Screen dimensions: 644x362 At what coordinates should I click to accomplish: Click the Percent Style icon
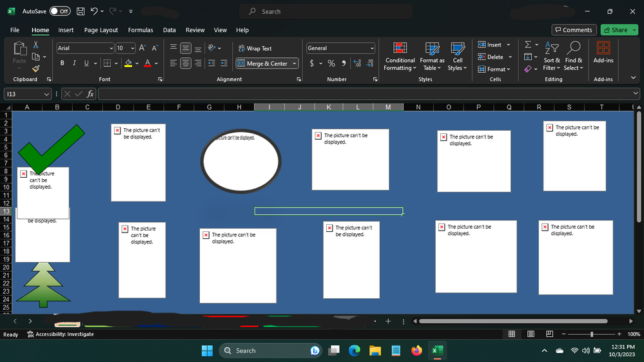tap(331, 63)
